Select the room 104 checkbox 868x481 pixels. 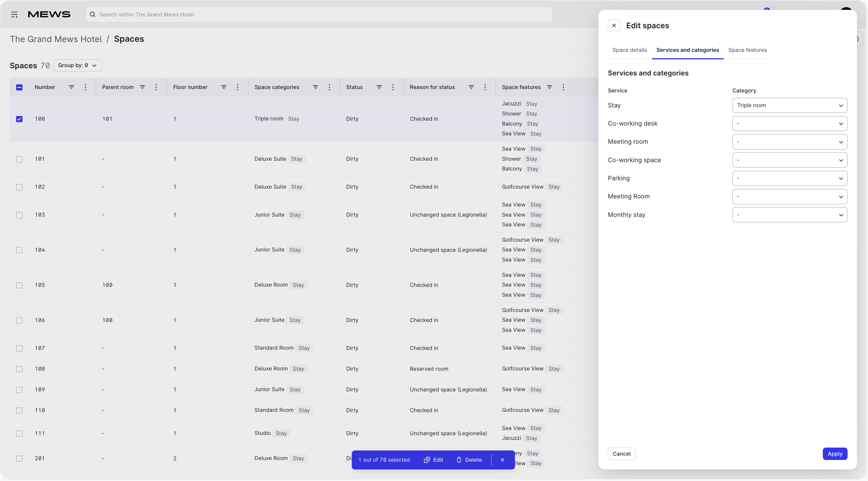[19, 250]
